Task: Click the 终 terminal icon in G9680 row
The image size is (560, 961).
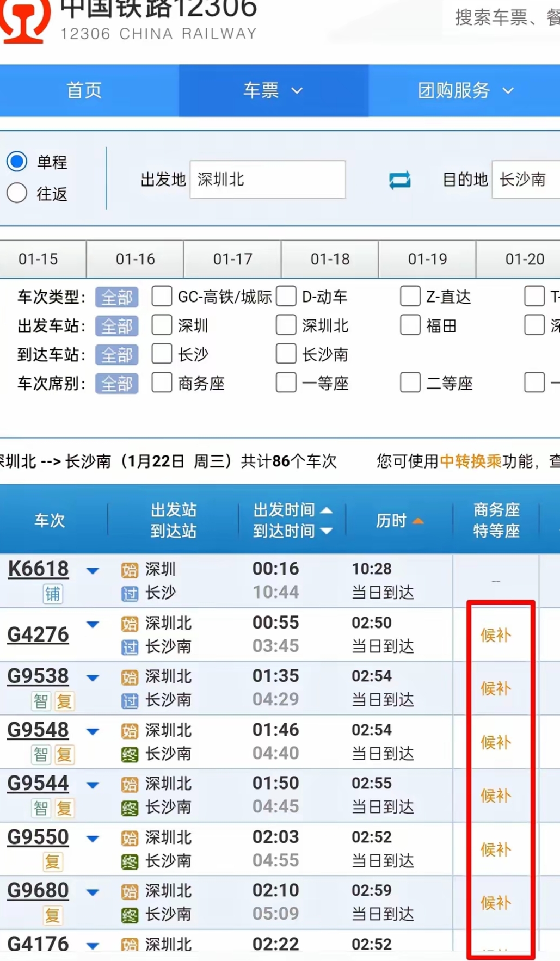Action: [130, 915]
